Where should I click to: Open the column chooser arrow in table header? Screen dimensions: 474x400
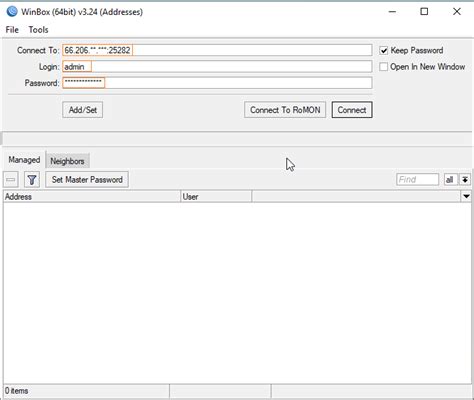coord(466,196)
